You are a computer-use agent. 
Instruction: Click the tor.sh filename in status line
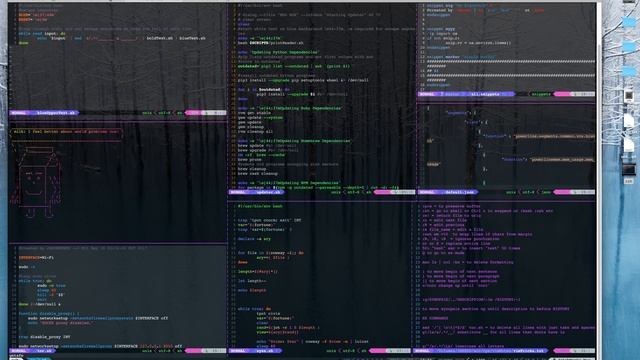coord(44,351)
